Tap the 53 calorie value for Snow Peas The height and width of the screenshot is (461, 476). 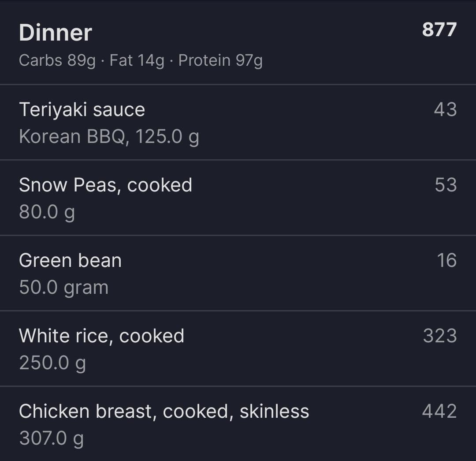[446, 184]
